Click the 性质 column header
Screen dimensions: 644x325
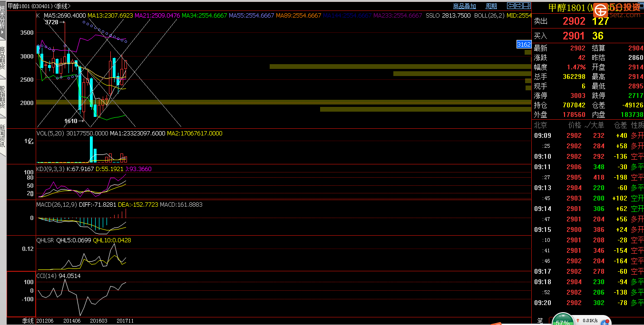click(x=637, y=125)
